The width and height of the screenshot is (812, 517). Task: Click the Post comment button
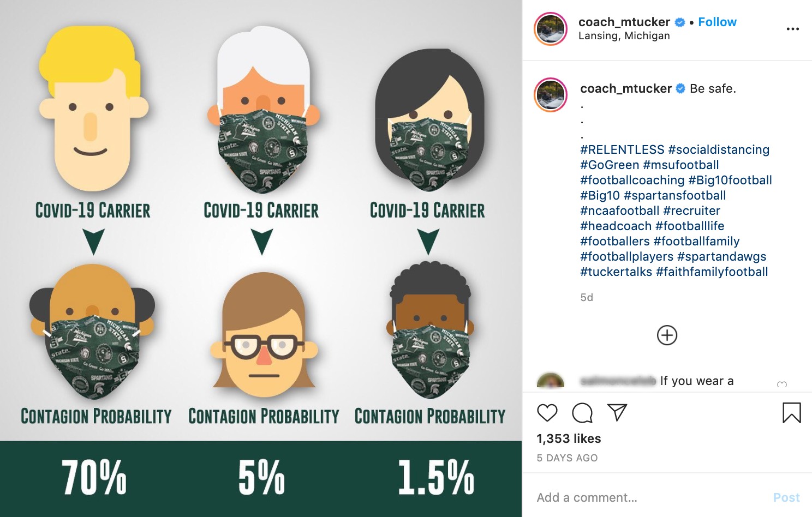tap(786, 497)
